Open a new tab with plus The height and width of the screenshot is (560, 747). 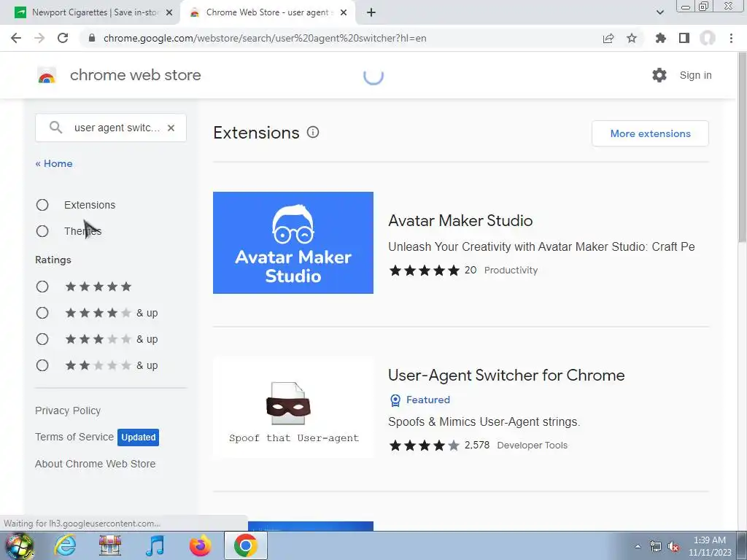371,12
